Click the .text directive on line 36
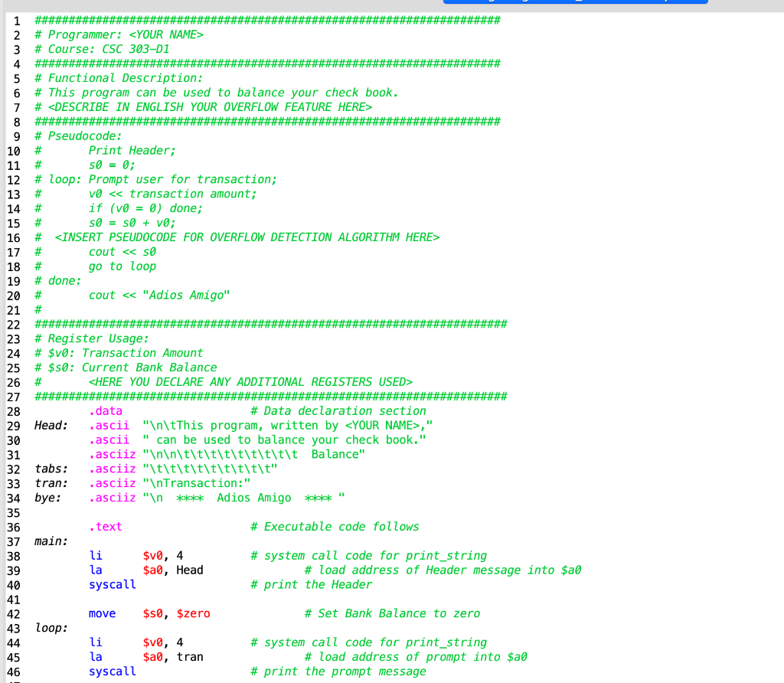This screenshot has height=683, width=784. coord(105,527)
